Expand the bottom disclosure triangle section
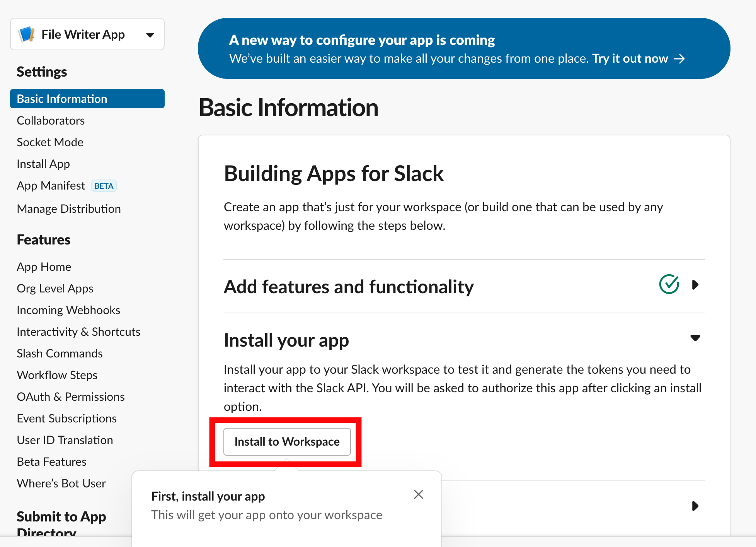 click(695, 506)
